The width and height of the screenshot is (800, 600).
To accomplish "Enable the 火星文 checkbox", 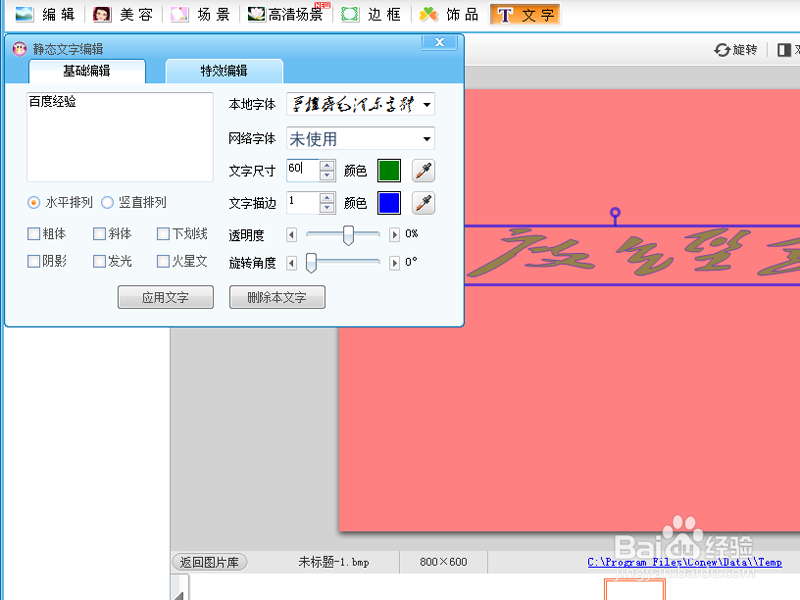I will click(163, 261).
